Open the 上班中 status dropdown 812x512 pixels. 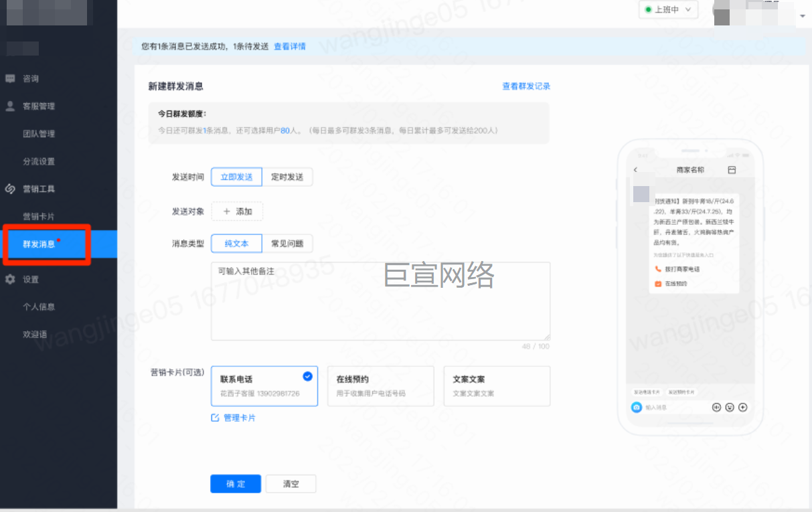(668, 10)
